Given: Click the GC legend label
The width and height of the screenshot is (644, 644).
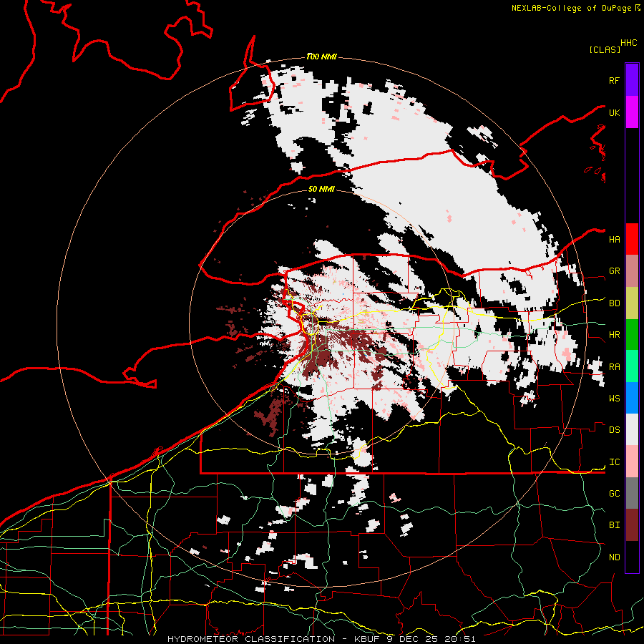Looking at the screenshot, I should pos(615,494).
